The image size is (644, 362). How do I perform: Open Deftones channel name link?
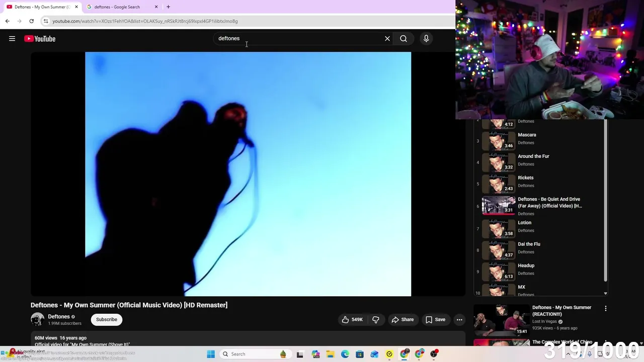(59, 317)
